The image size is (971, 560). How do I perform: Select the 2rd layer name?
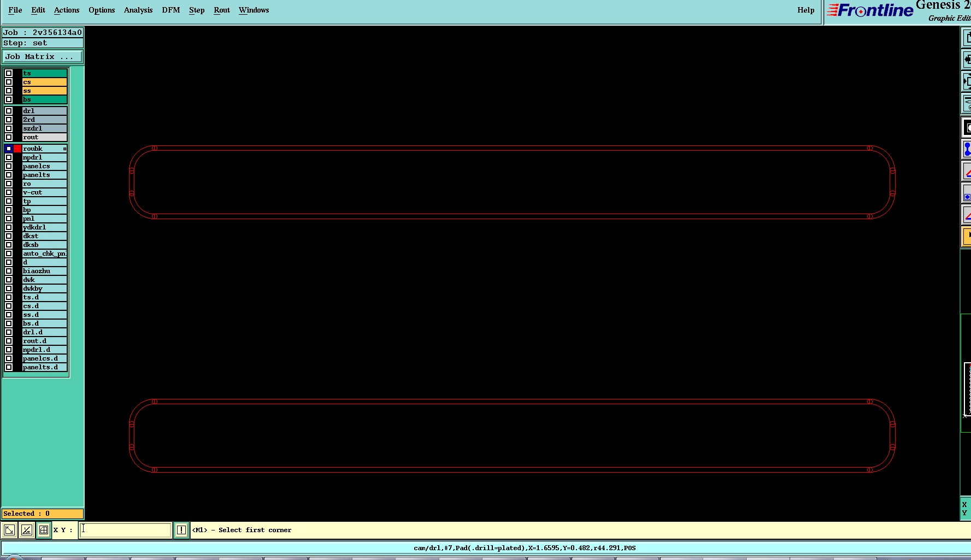pyautogui.click(x=45, y=120)
